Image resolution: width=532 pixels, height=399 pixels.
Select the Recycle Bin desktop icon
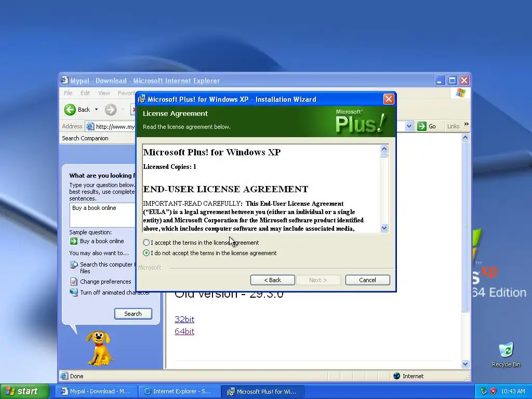click(x=506, y=354)
